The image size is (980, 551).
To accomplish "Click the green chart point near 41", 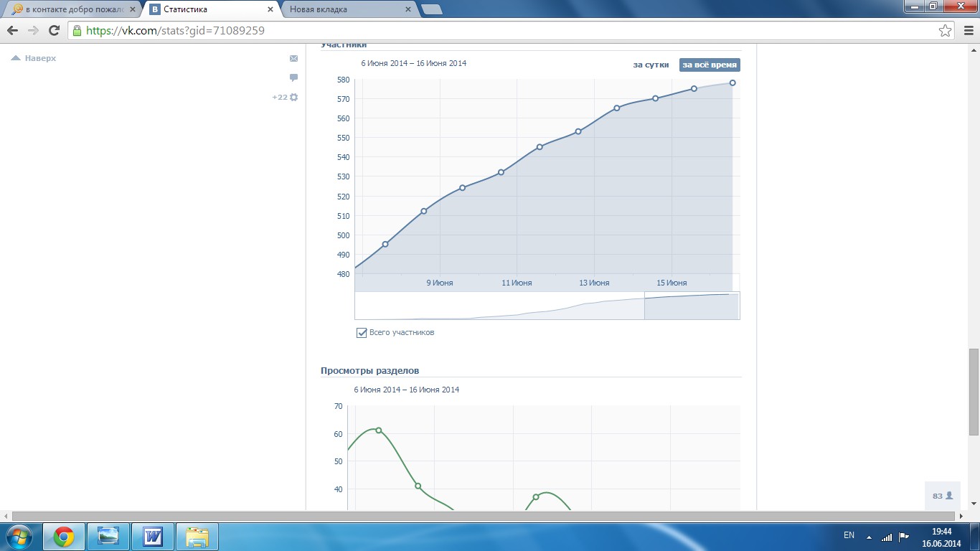I will tap(418, 486).
